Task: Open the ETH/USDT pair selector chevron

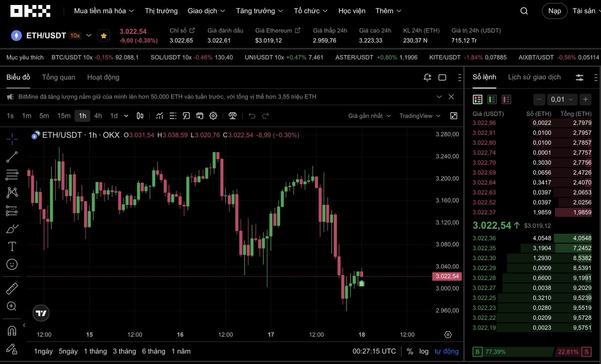Action: [89, 36]
